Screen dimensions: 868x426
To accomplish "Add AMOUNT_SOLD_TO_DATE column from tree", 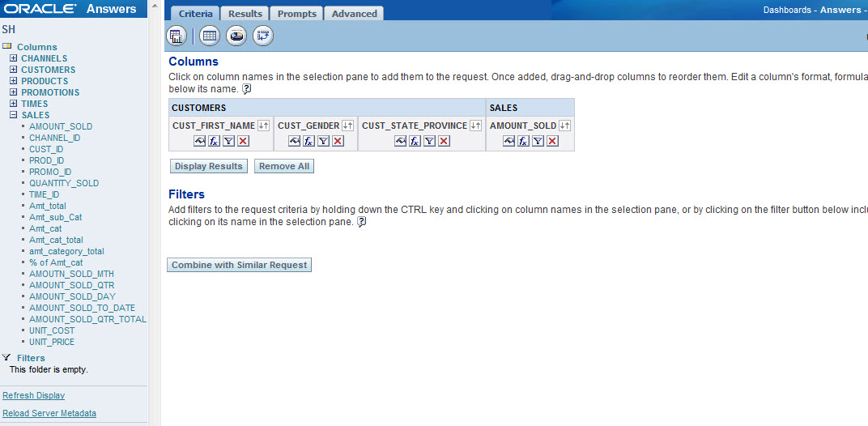I will 82,308.
